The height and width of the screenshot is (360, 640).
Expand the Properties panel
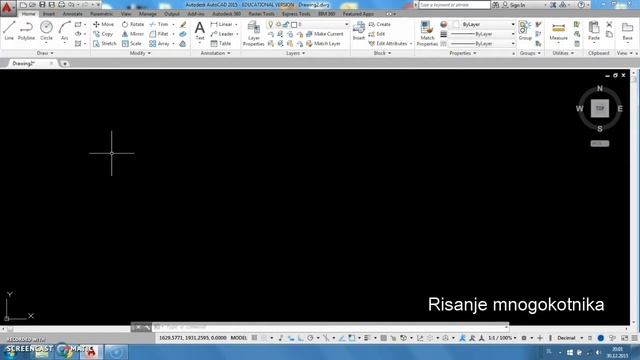click(x=462, y=53)
